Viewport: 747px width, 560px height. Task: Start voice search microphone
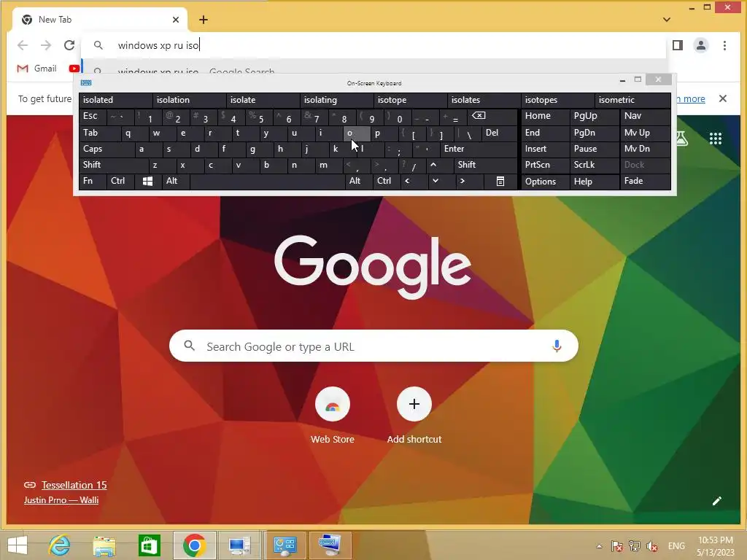(x=557, y=346)
